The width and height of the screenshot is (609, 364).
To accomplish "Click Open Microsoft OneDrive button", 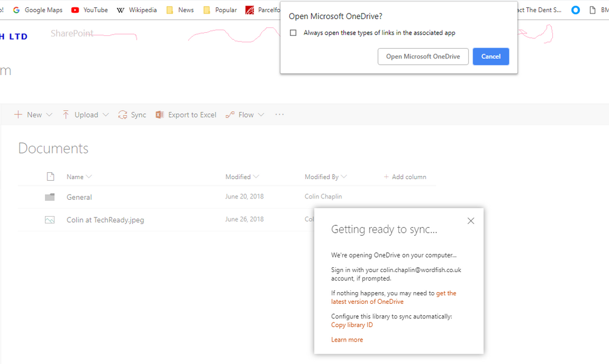I will 423,57.
